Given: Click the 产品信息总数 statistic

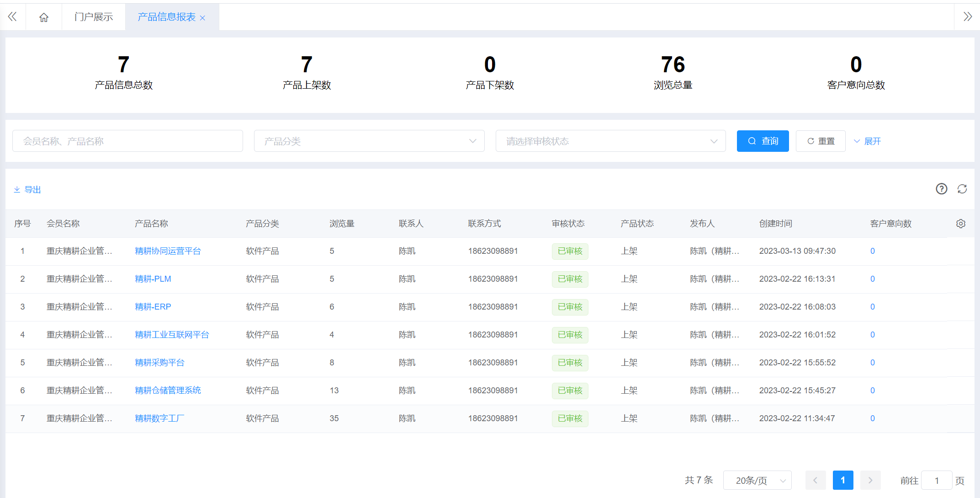Looking at the screenshot, I should pyautogui.click(x=123, y=72).
